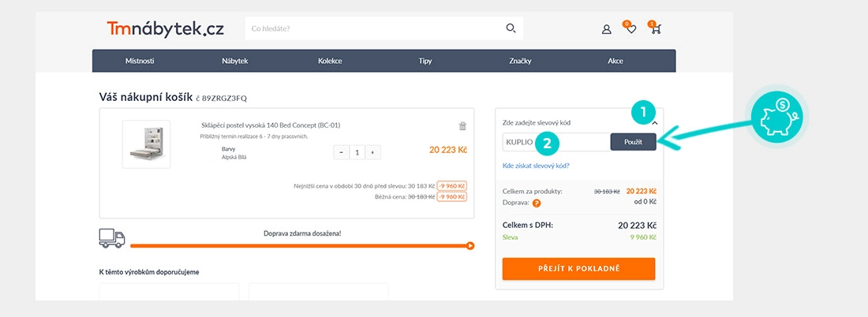This screenshot has height=317, width=868.
Task: Click the Doprava question mark icon
Action: (537, 203)
